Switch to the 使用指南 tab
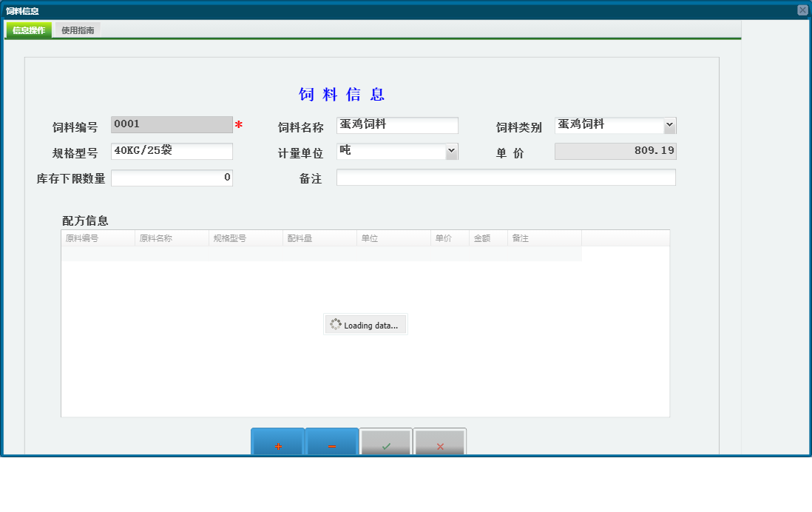Image resolution: width=812 pixels, height=512 pixels. pos(78,30)
